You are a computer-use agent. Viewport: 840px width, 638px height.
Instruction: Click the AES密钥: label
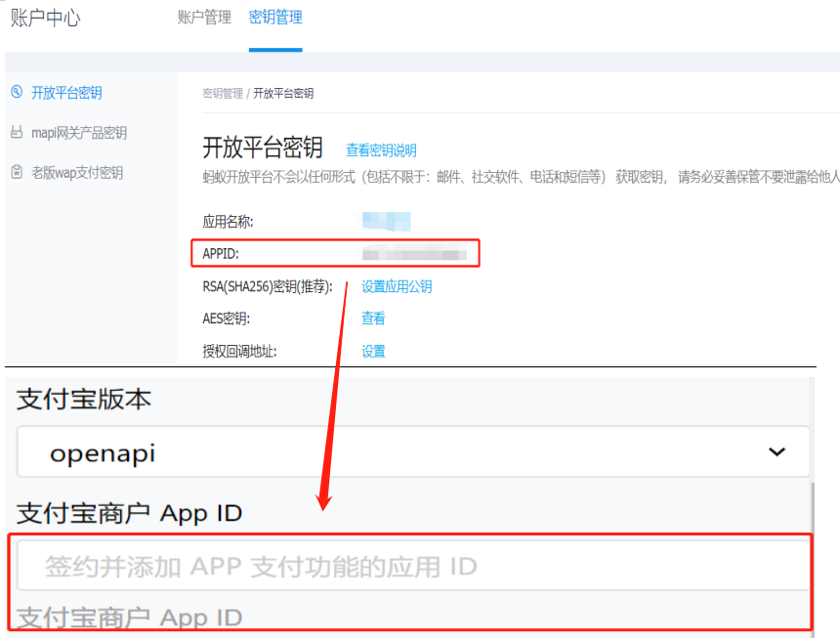(226, 319)
